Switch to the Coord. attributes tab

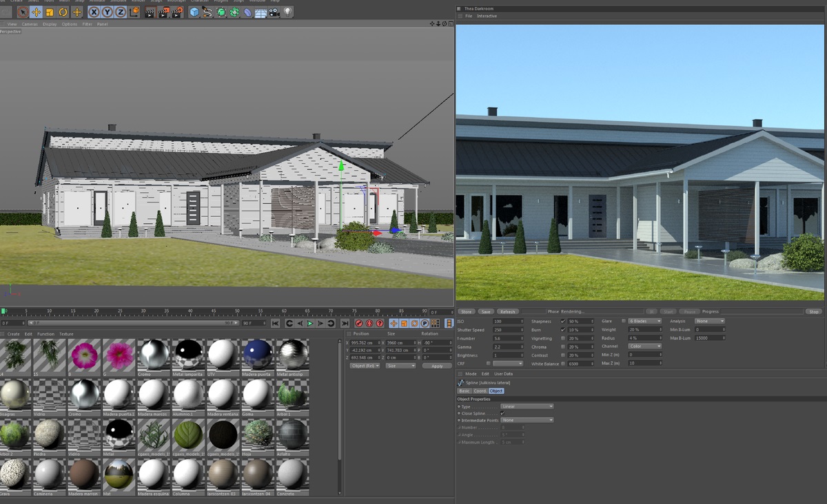coord(480,390)
